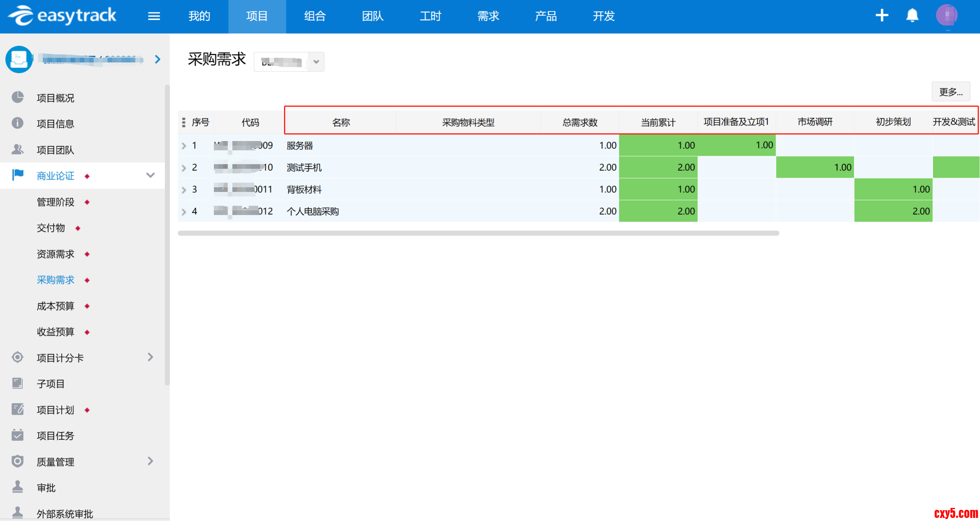Click table column settings dots icon
The image size is (980, 521).
184,123
